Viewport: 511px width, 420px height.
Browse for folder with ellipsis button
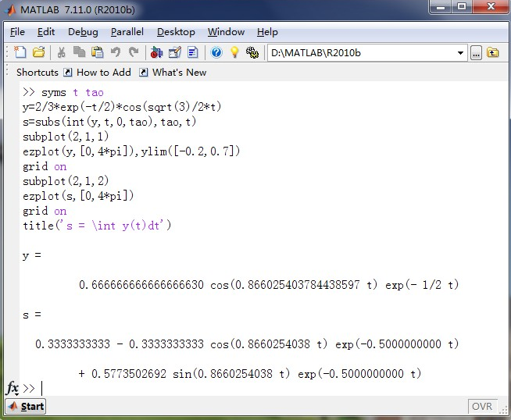coord(476,53)
